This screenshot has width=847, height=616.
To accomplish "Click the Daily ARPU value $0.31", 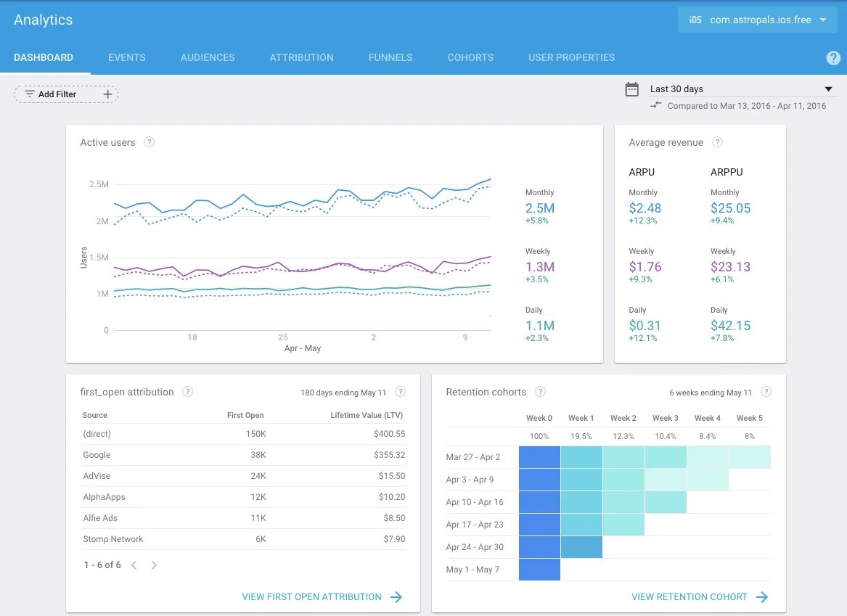I will click(x=645, y=326).
